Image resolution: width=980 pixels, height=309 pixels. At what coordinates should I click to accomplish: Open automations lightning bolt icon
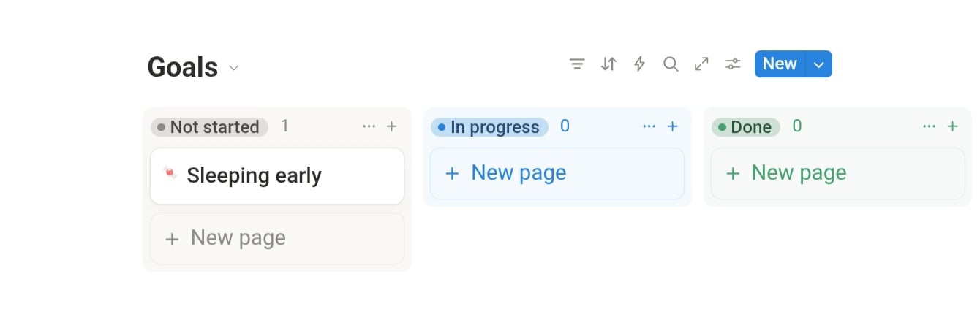[639, 64]
